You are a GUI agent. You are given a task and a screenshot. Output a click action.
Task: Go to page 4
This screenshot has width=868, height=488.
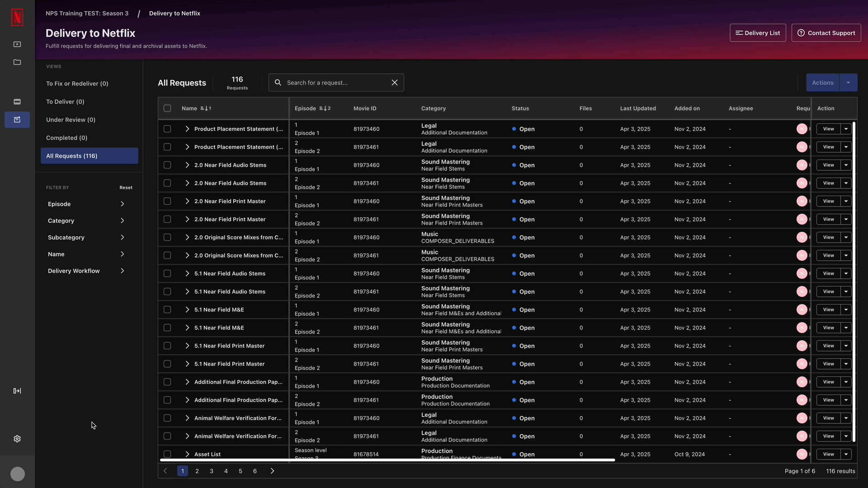click(x=226, y=471)
